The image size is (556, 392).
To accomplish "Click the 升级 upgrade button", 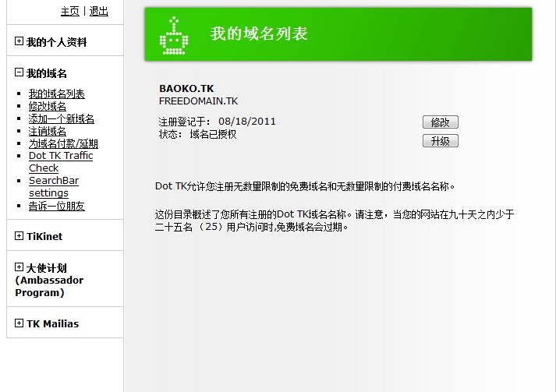I will [x=441, y=141].
